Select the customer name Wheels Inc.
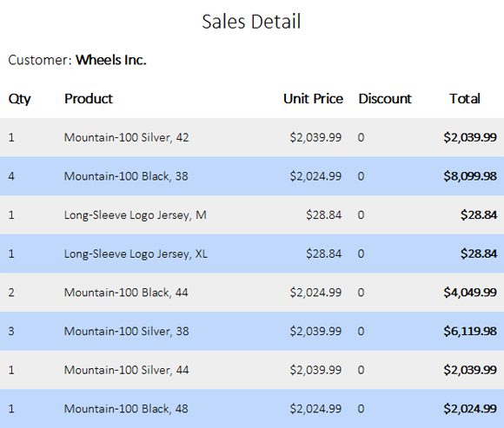Viewport: 504px width, 428px height. point(111,60)
